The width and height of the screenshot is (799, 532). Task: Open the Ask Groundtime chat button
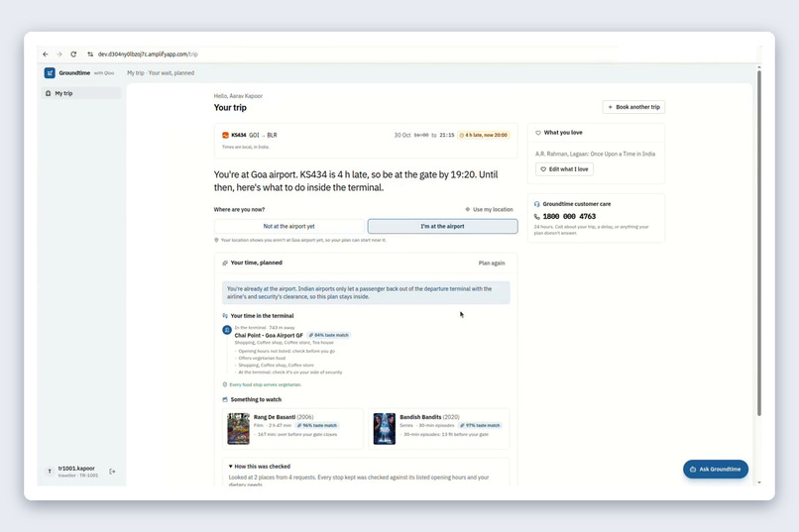[716, 469]
